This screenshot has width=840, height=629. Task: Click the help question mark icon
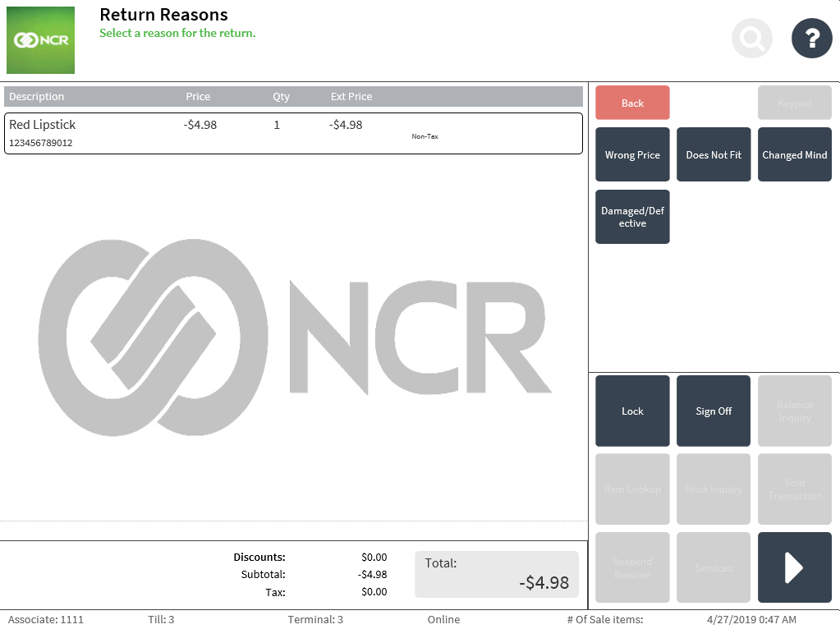coord(811,38)
